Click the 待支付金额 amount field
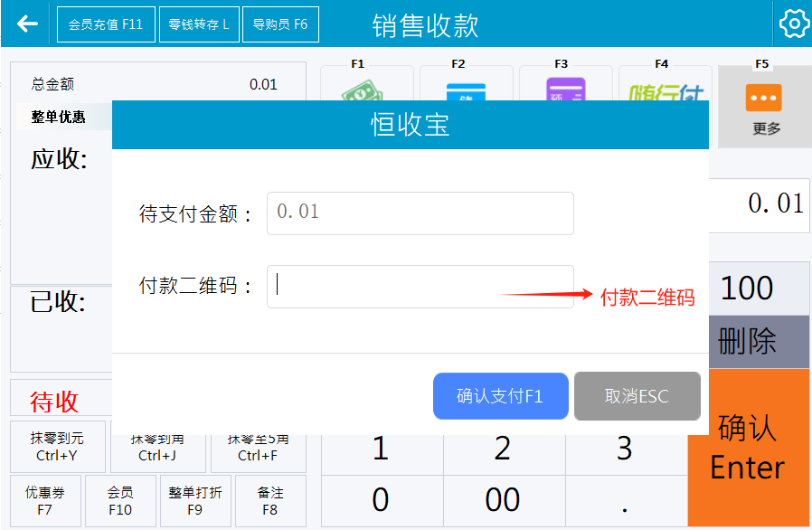This screenshot has height=530, width=812. click(x=420, y=213)
